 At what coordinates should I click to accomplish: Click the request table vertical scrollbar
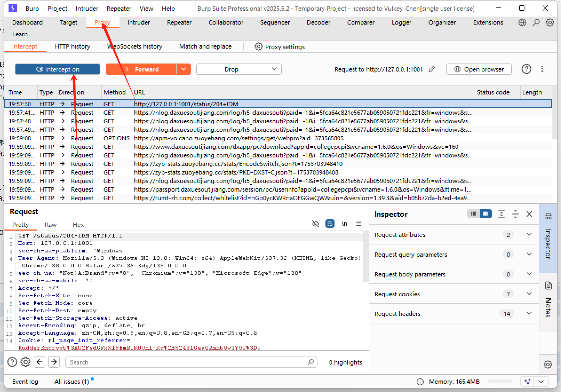coord(554,112)
